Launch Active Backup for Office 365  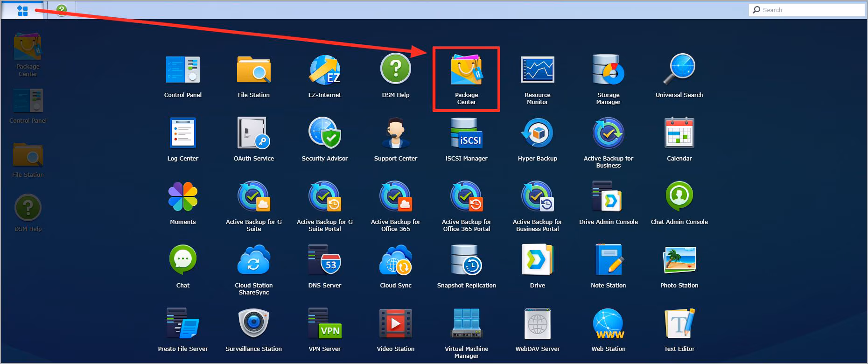click(396, 206)
